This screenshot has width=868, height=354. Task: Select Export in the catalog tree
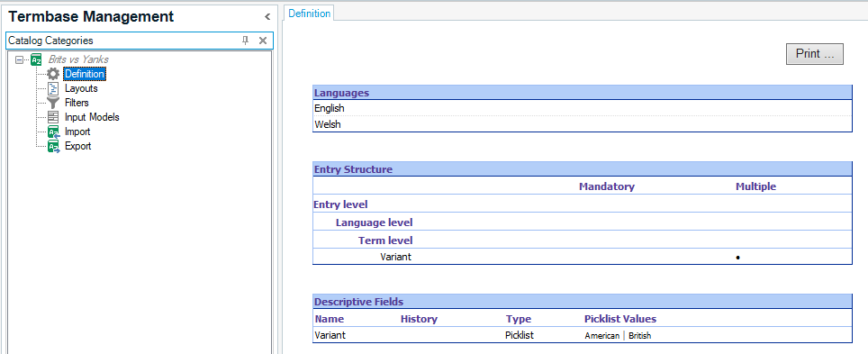[78, 146]
